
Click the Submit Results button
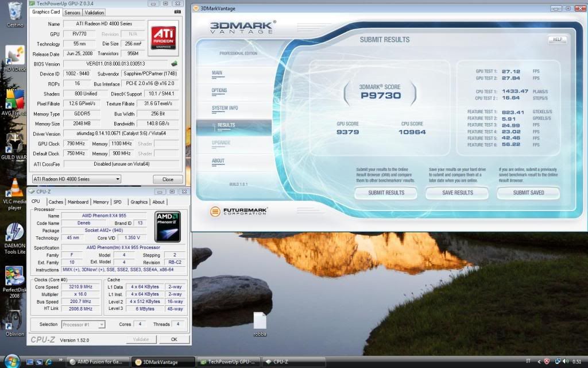[386, 193]
